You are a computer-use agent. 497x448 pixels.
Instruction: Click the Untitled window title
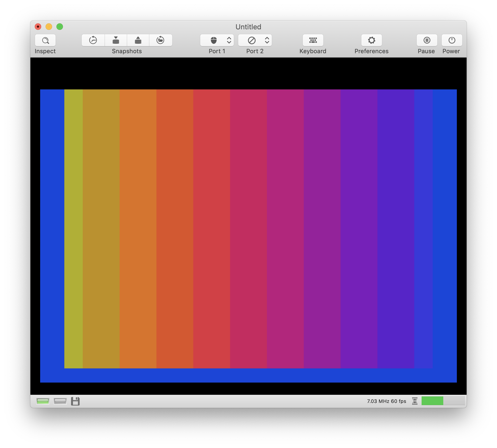coord(248,27)
